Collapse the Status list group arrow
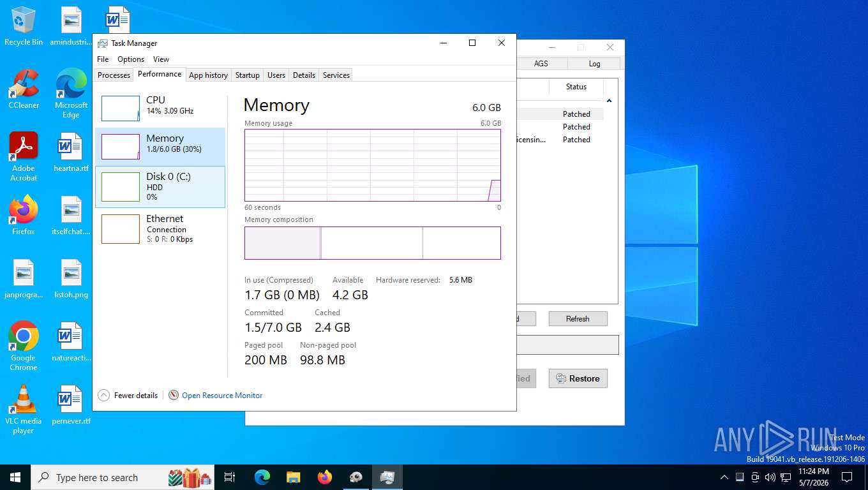This screenshot has height=490, width=868. click(609, 101)
